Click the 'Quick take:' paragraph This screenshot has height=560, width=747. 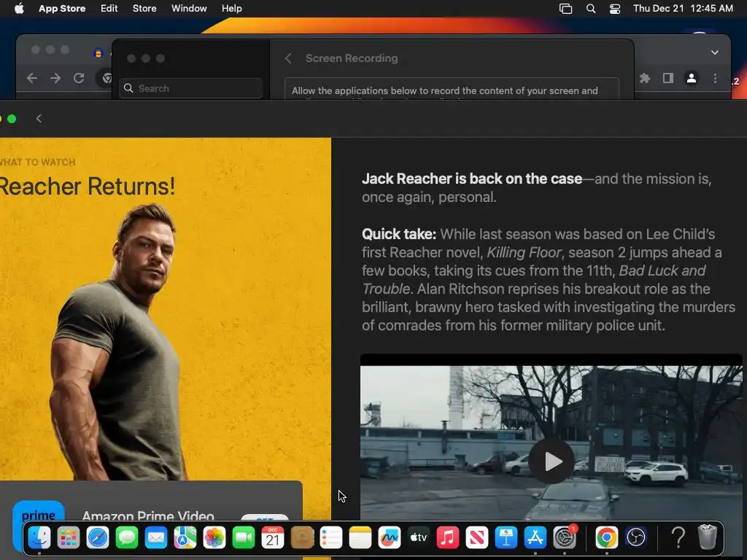pos(549,279)
